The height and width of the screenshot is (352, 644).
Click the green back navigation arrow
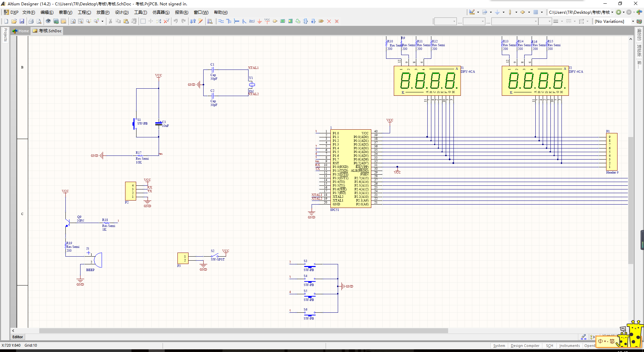tap(619, 12)
